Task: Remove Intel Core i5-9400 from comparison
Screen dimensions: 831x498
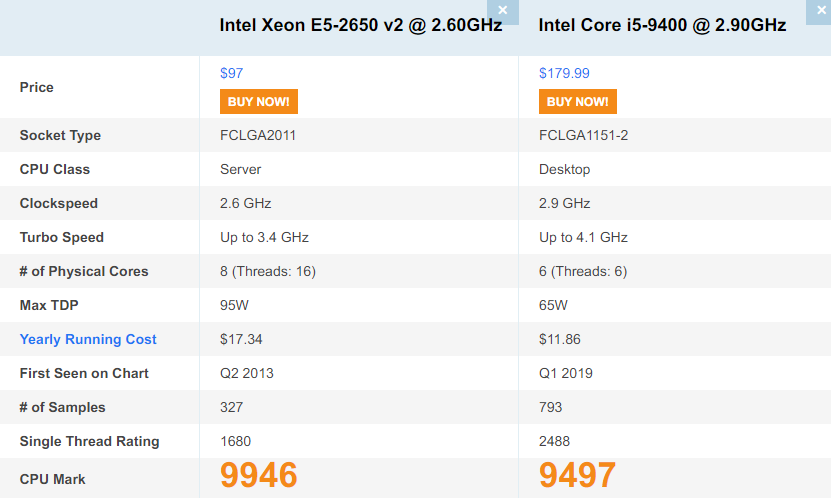Action: click(x=820, y=11)
